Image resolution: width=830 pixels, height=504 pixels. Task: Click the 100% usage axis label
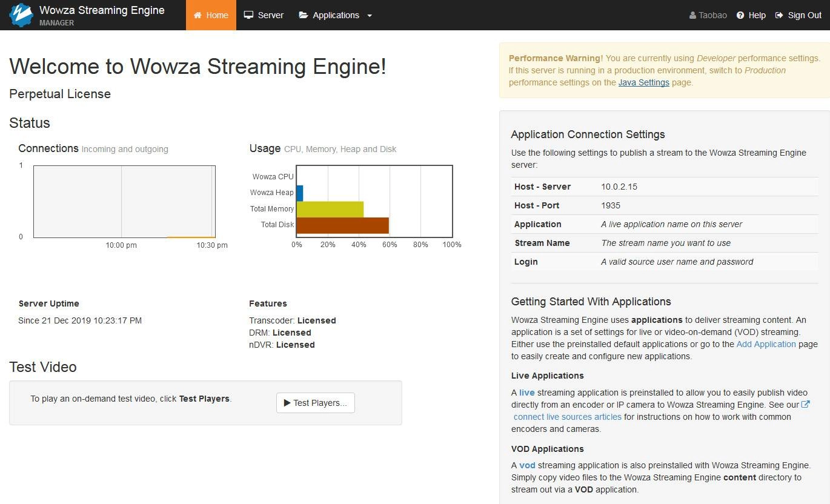452,245
